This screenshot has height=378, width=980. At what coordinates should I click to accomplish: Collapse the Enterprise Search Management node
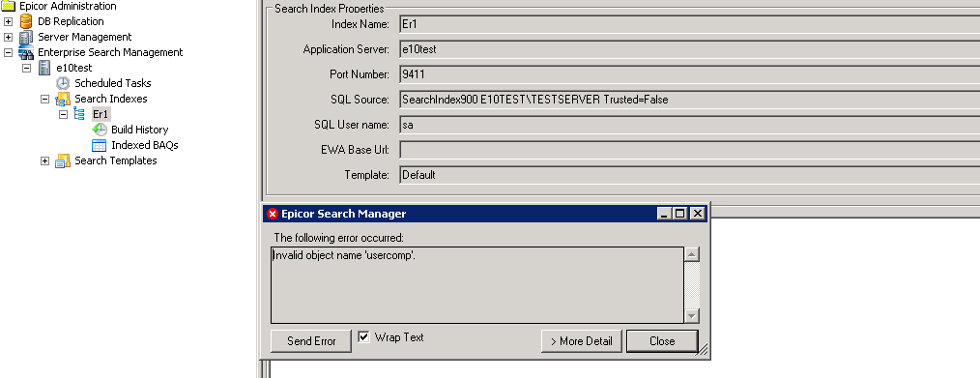pos(8,52)
